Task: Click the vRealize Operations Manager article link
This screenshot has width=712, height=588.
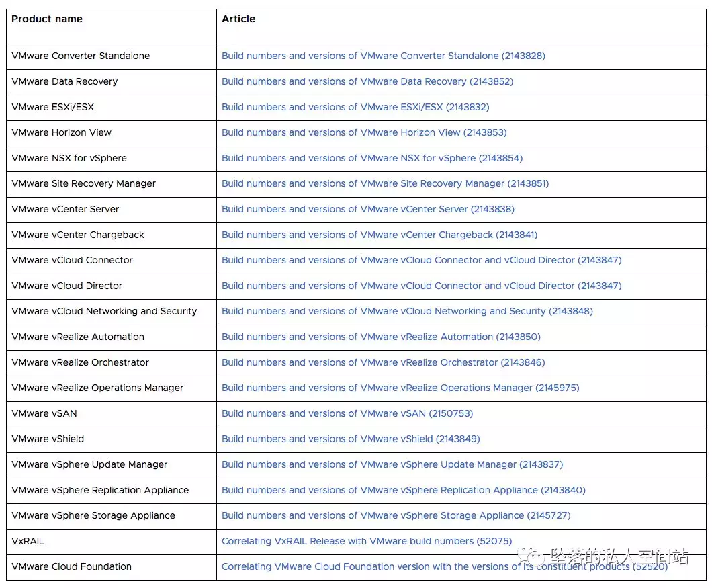Action: point(400,388)
